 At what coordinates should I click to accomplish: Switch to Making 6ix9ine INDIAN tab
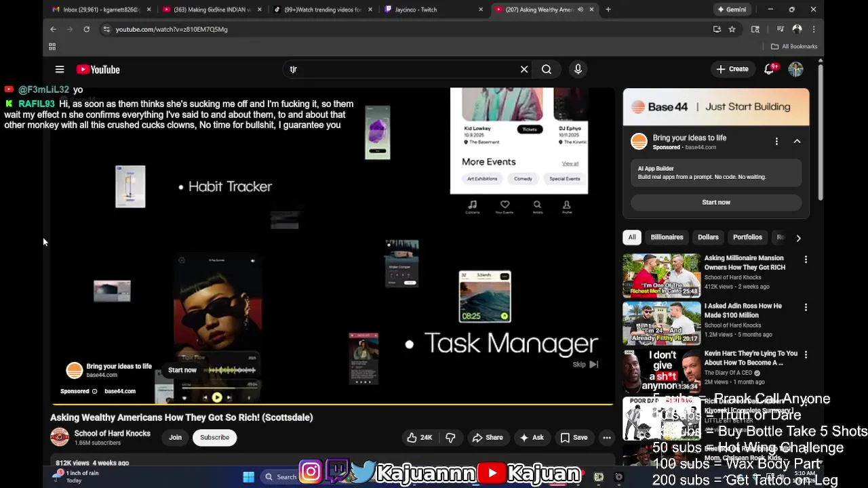tap(212, 9)
